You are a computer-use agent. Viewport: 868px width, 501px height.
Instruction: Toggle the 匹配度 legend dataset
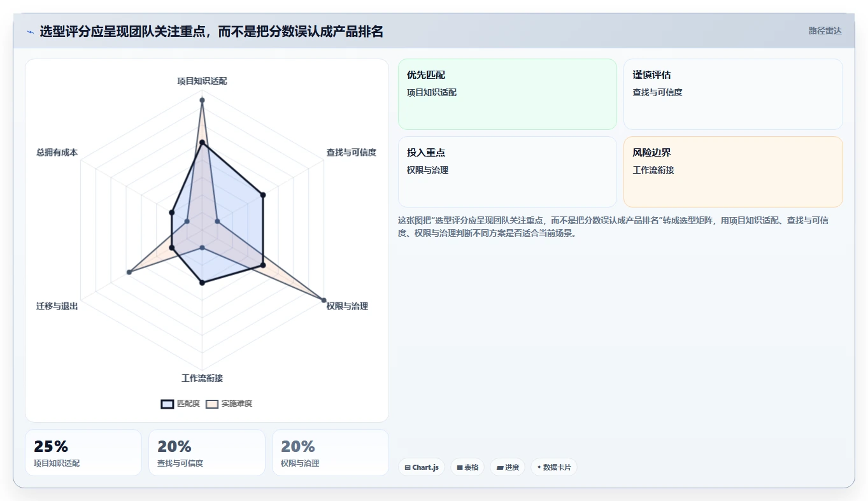181,404
